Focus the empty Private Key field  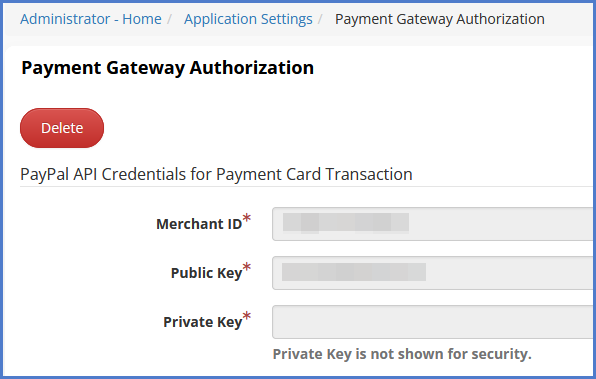[432, 322]
